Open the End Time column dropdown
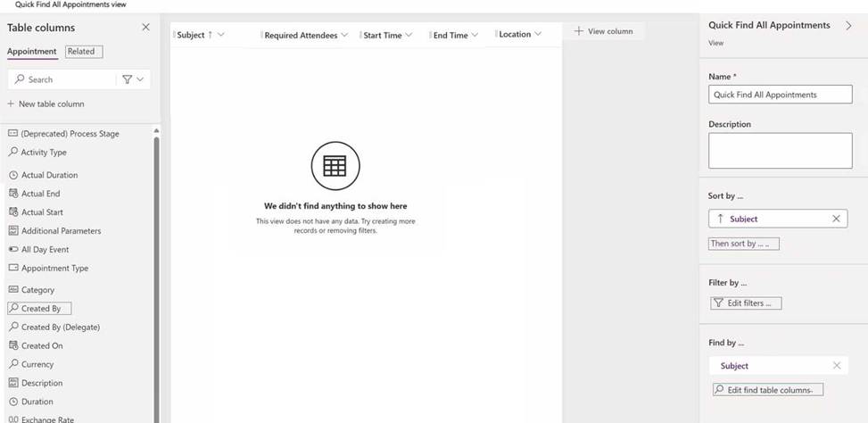Screen dimensions: 868x423 click(x=474, y=36)
